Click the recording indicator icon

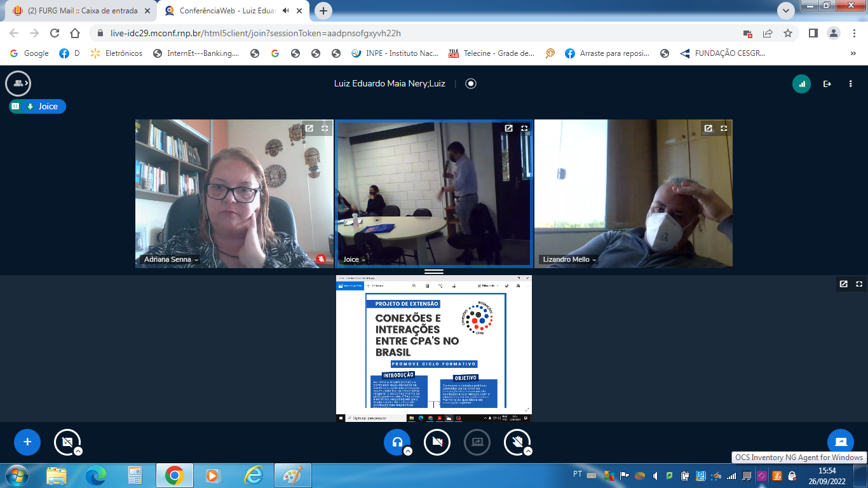pos(471,83)
